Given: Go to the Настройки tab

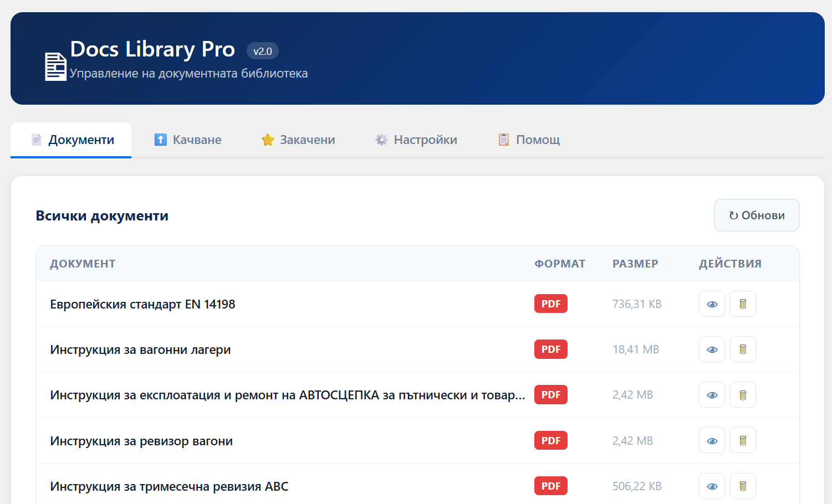Looking at the screenshot, I should (416, 140).
